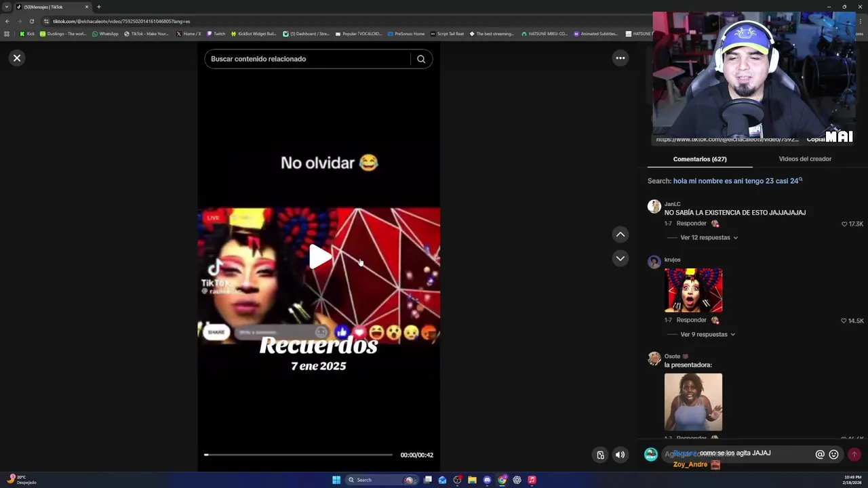
Task: Go to previous video with up arrow
Action: (620, 235)
